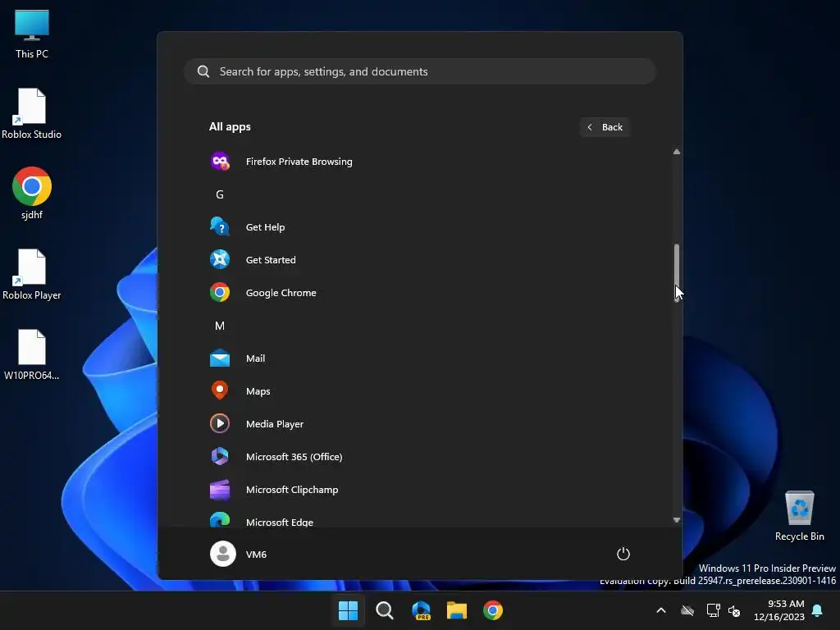Select the Recycle Bin desktop icon
The height and width of the screenshot is (630, 840).
(799, 516)
